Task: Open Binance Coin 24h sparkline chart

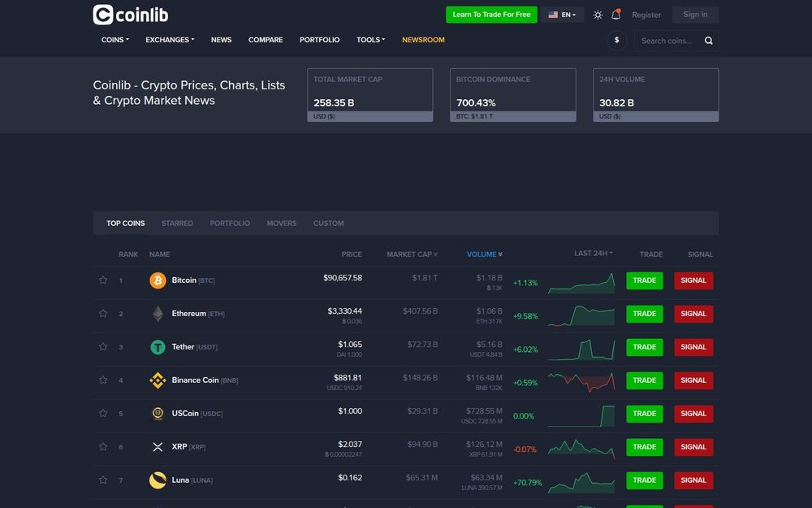Action: 581,383
